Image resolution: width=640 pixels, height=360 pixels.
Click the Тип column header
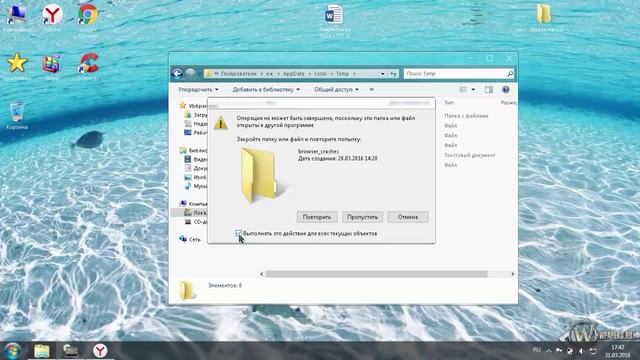click(449, 103)
